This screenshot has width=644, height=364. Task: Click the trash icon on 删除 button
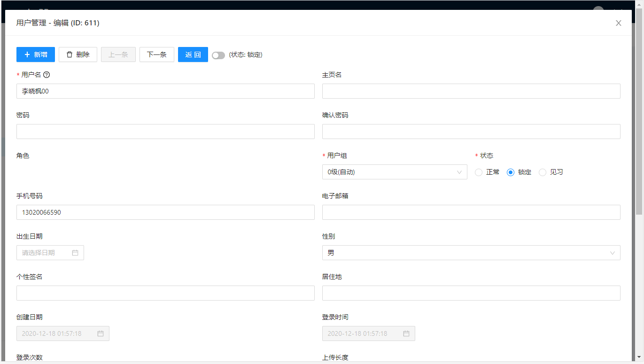tap(70, 54)
